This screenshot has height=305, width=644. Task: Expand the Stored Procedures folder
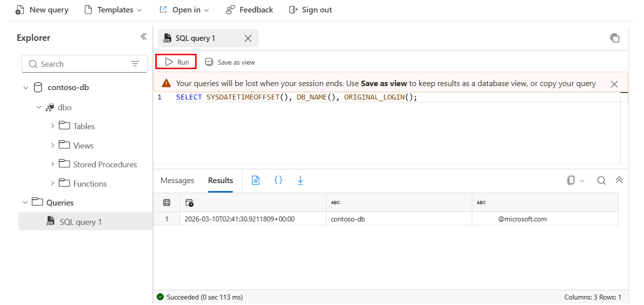[x=52, y=164]
